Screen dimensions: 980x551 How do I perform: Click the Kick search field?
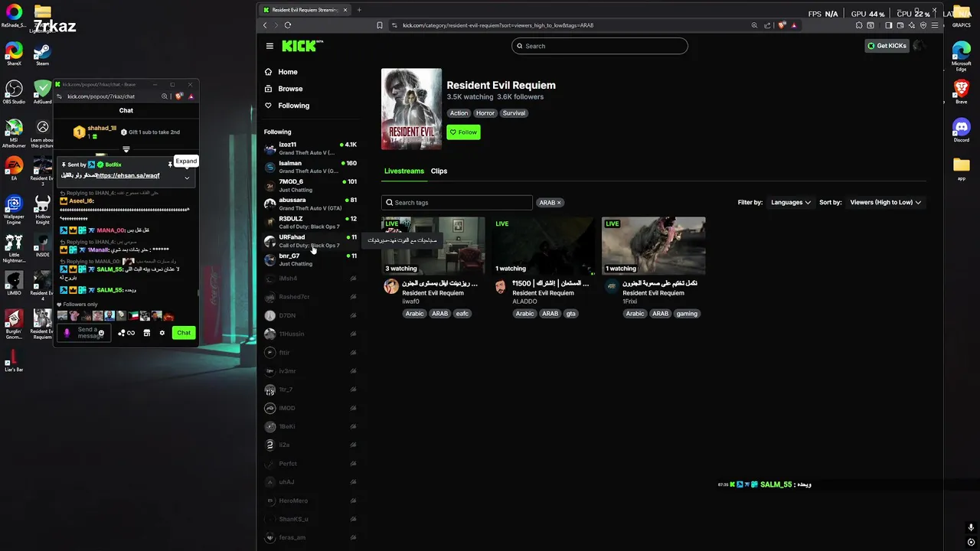tap(599, 46)
